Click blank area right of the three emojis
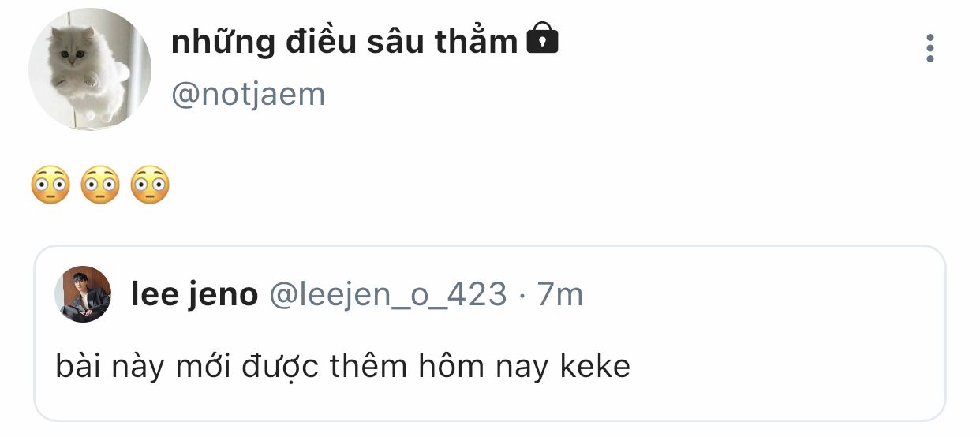 click(552, 185)
